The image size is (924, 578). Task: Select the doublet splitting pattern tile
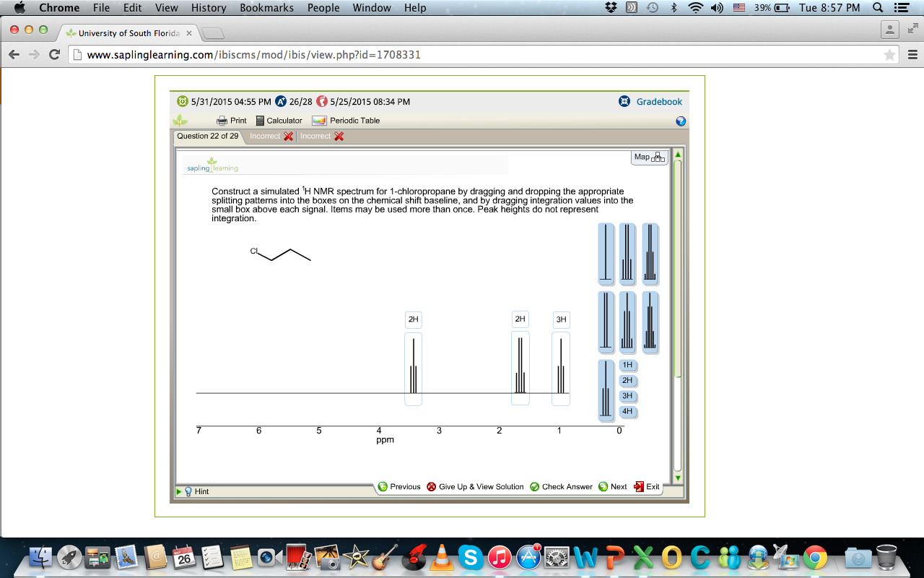pyautogui.click(x=606, y=322)
